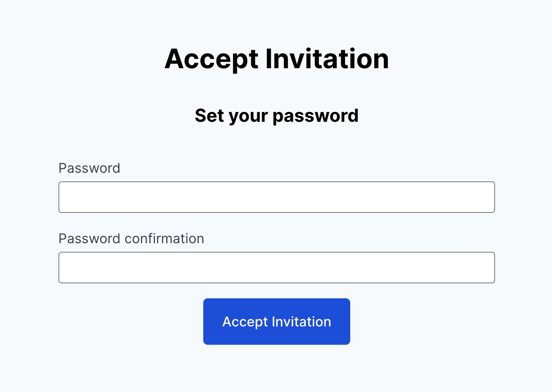
Task: Focus the Password confirmation input field
Action: pos(276,268)
